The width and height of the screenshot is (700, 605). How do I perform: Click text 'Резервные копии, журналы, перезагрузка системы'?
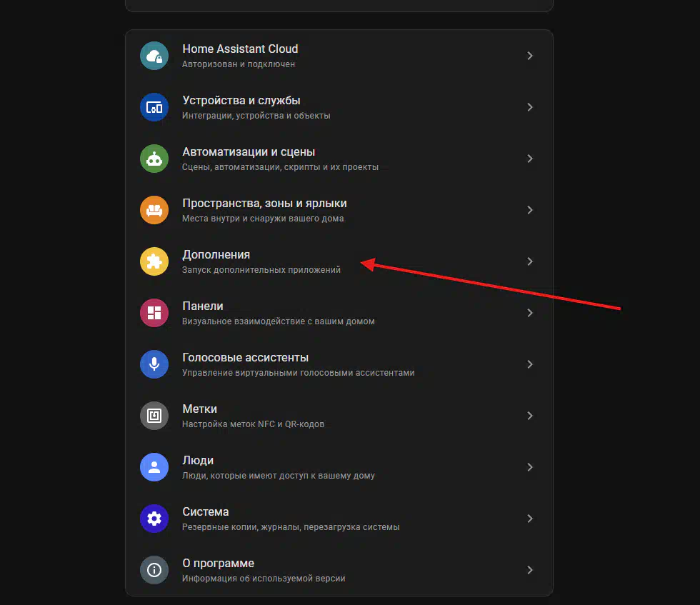coord(291,527)
